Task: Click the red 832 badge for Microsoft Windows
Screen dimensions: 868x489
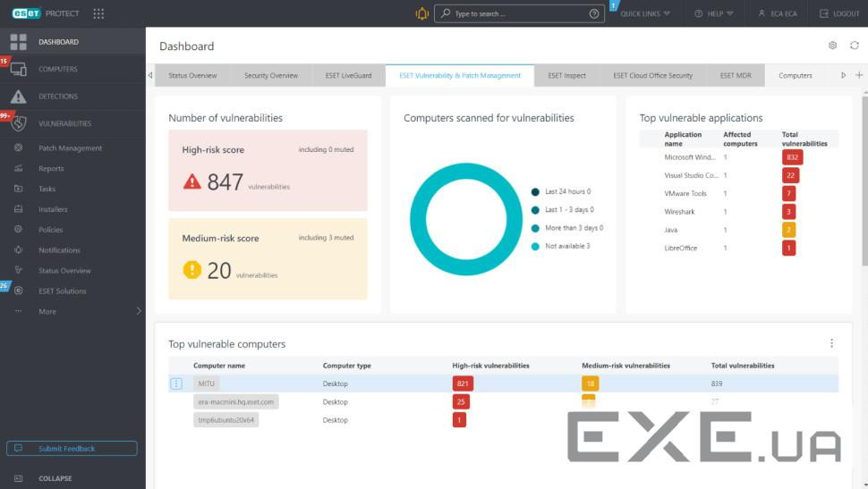Action: click(792, 157)
